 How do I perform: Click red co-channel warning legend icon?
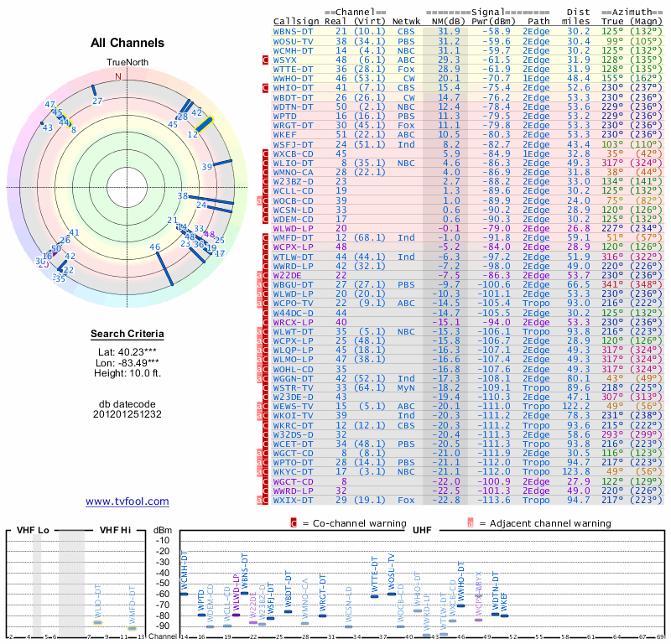click(x=294, y=523)
